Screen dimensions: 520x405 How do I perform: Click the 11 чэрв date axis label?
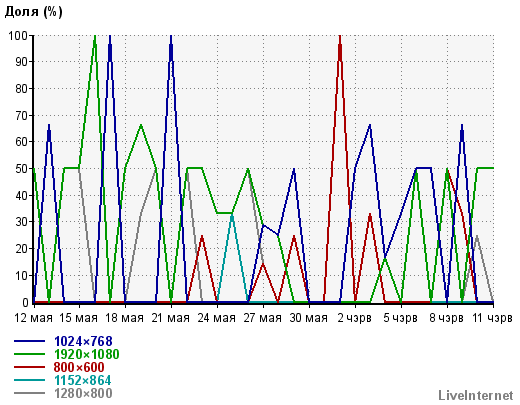click(492, 318)
